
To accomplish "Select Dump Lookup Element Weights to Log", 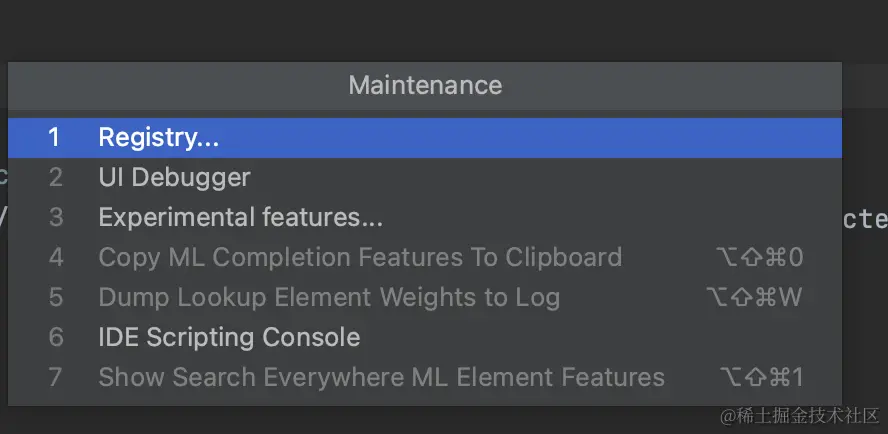I will 329,297.
